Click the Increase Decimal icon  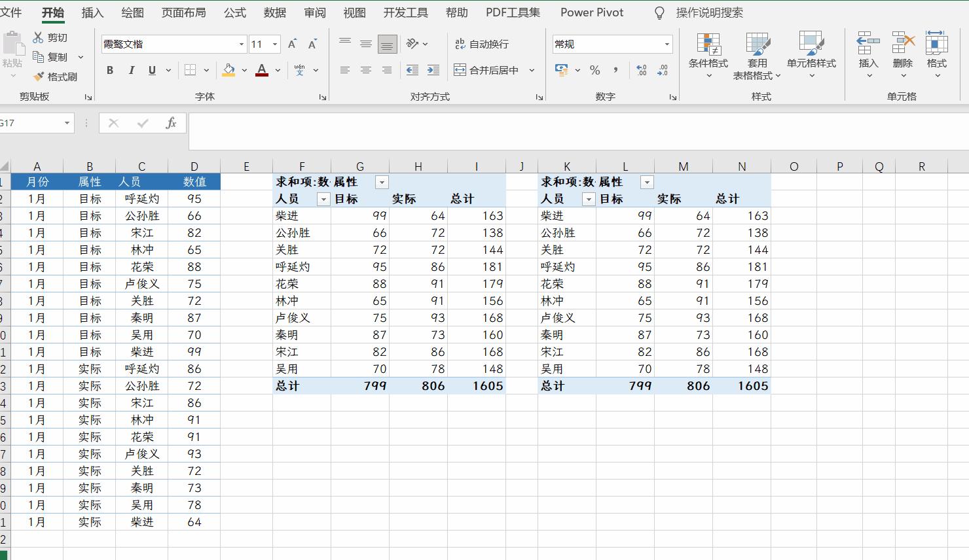tap(640, 70)
